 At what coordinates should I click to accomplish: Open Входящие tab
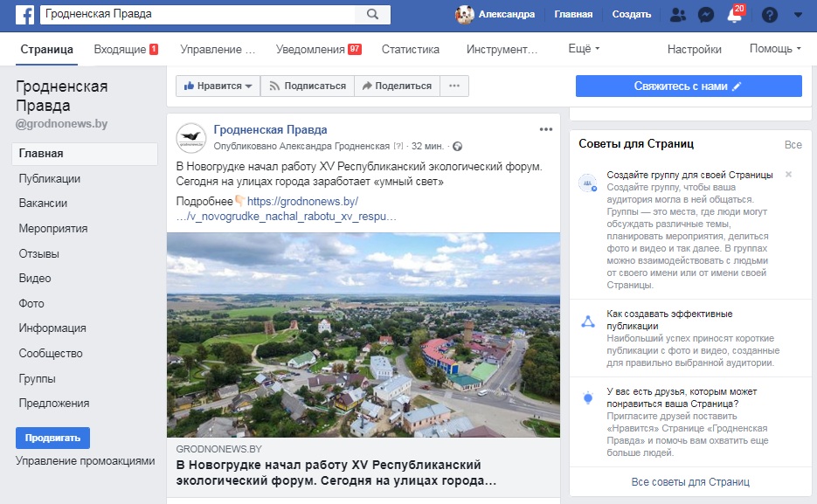pyautogui.click(x=126, y=50)
